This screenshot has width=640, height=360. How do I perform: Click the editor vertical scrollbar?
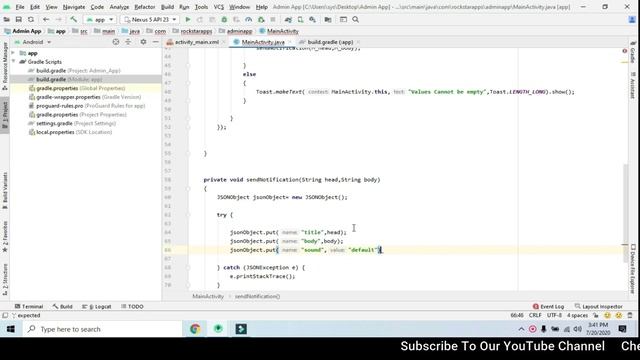[625, 212]
